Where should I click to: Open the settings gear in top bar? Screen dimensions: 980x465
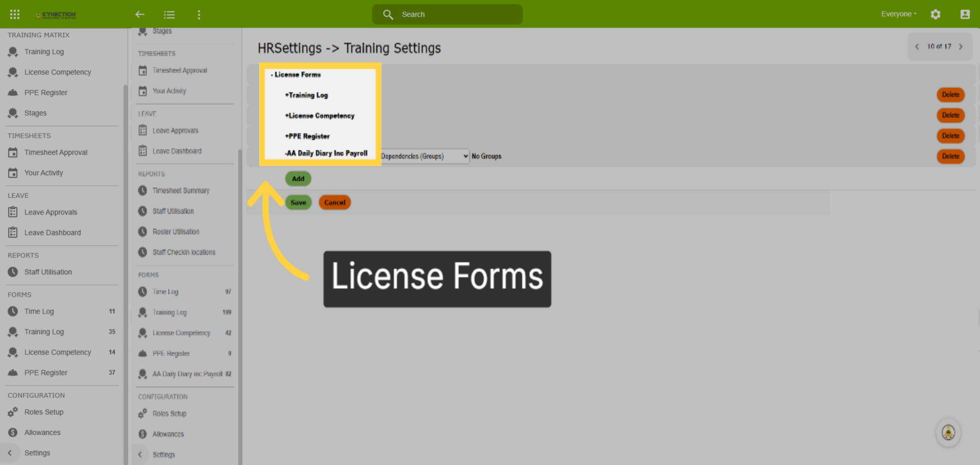tap(935, 14)
